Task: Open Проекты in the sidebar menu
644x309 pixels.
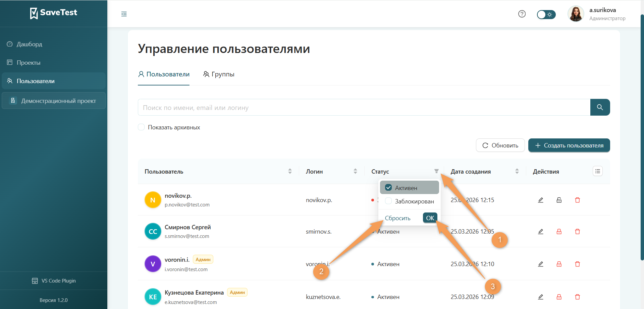Action: click(x=30, y=62)
